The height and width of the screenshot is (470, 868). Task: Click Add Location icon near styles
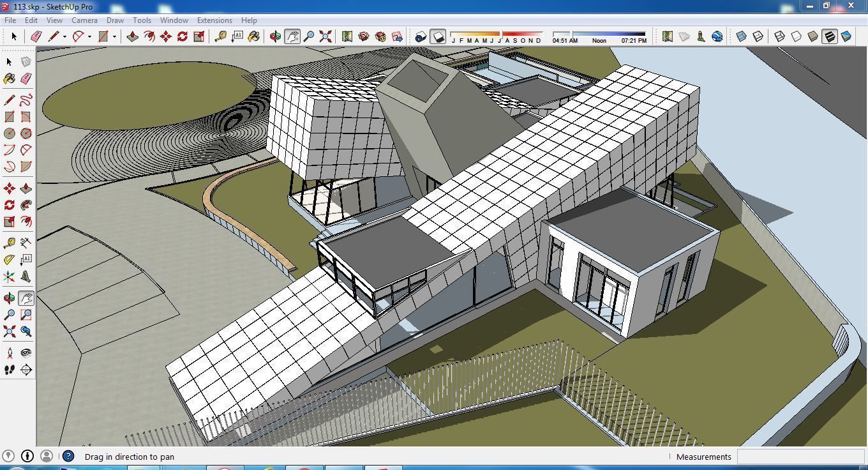668,36
